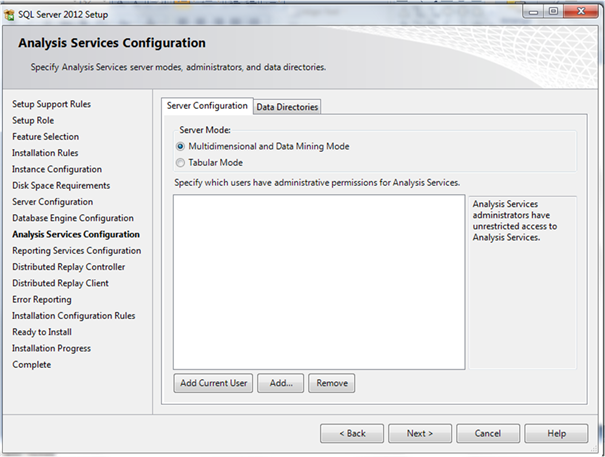
Task: Click the Setup Role step
Action: [33, 120]
